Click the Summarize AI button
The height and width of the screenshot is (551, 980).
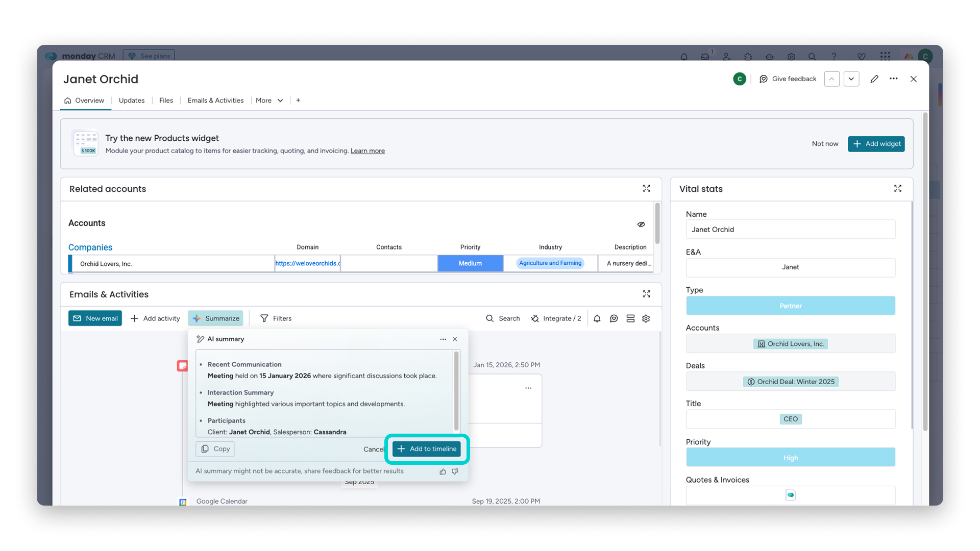pos(216,318)
